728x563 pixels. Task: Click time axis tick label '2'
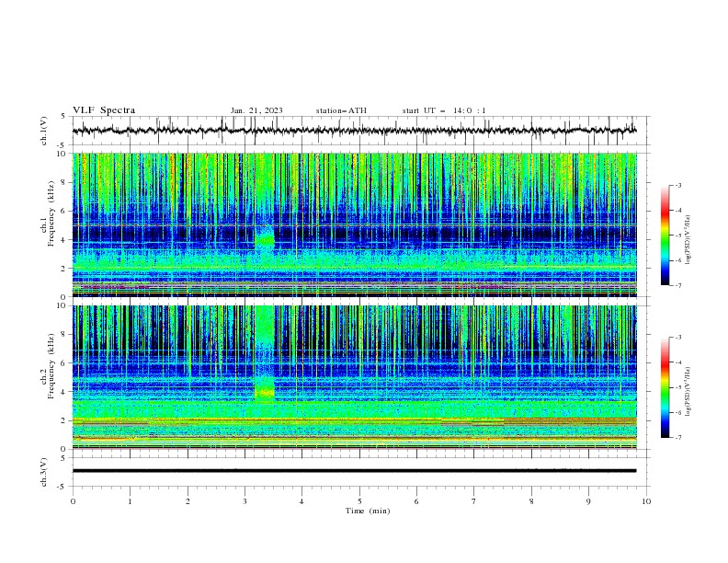click(188, 501)
